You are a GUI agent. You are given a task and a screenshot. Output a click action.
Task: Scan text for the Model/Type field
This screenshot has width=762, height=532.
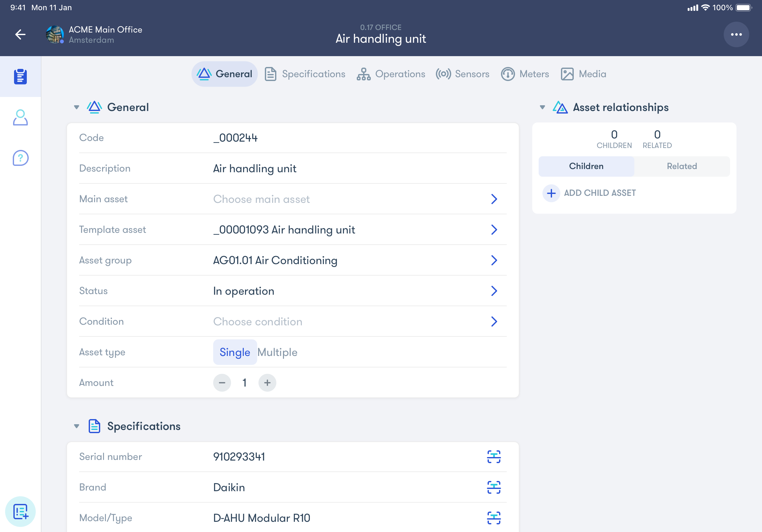494,518
